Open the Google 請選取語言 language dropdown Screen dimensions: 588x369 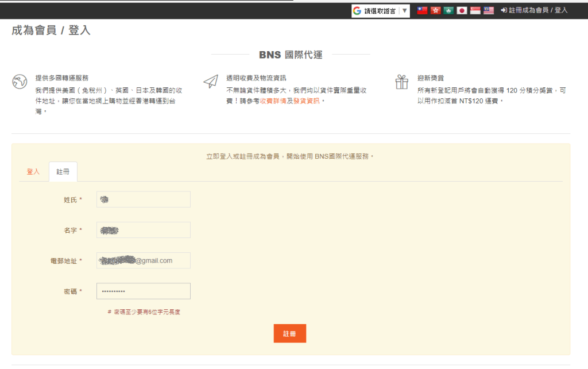click(381, 11)
